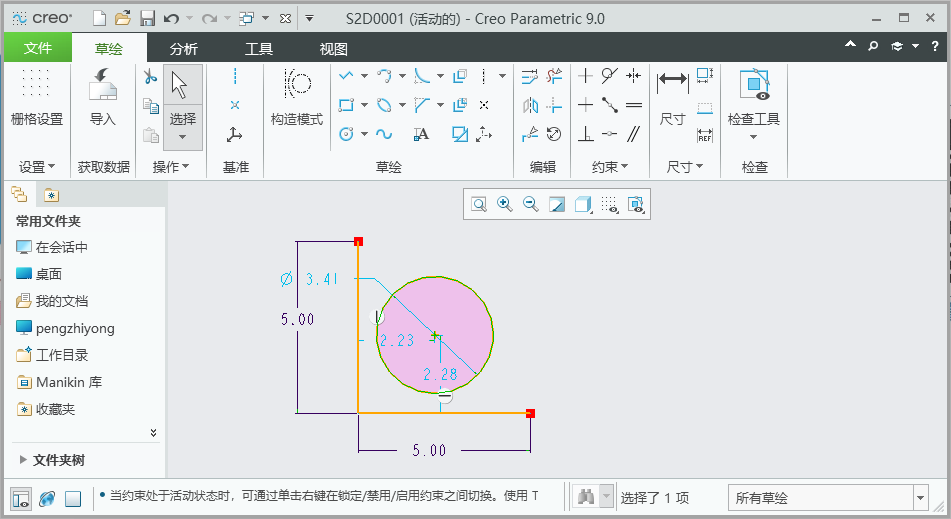Open the Line tool dropdown arrow

point(365,76)
